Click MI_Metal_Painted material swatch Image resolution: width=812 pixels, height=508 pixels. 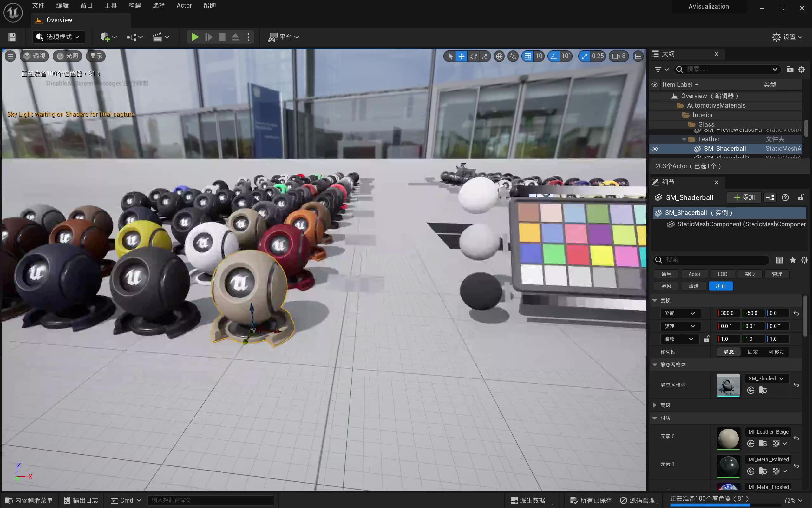pos(728,466)
